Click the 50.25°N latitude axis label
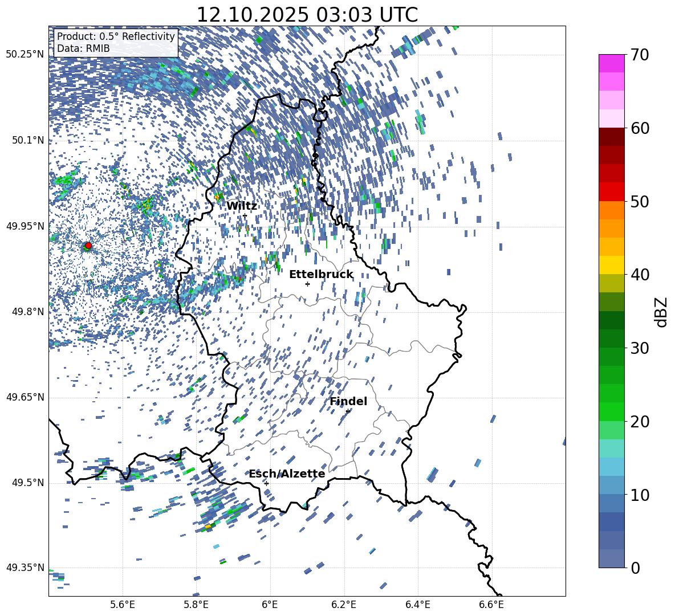 pyautogui.click(x=25, y=55)
